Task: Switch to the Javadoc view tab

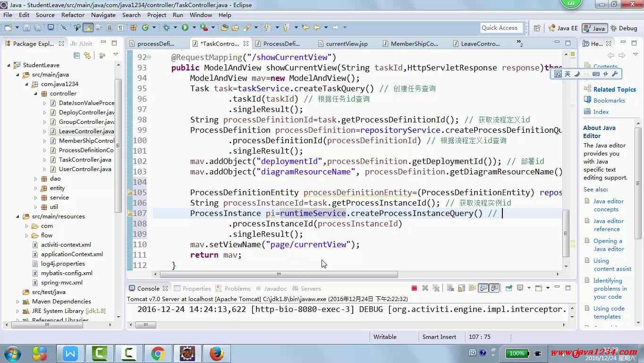Action: tap(271, 288)
